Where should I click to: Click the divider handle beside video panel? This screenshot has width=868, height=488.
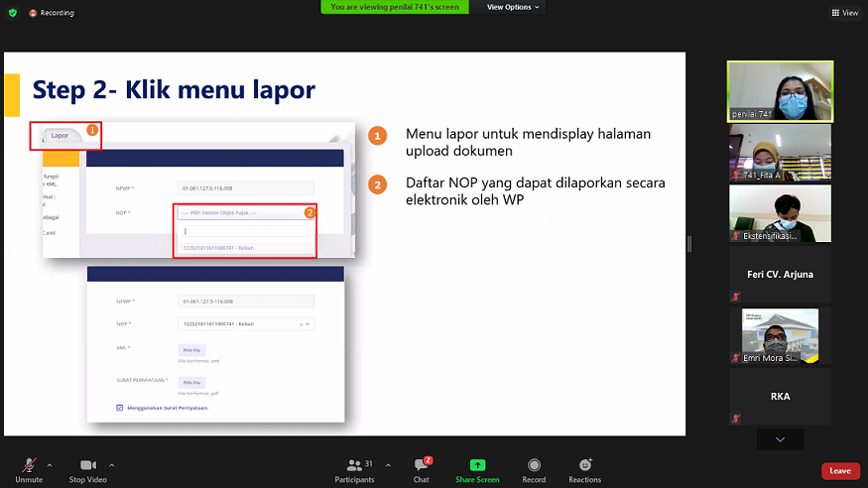click(689, 244)
